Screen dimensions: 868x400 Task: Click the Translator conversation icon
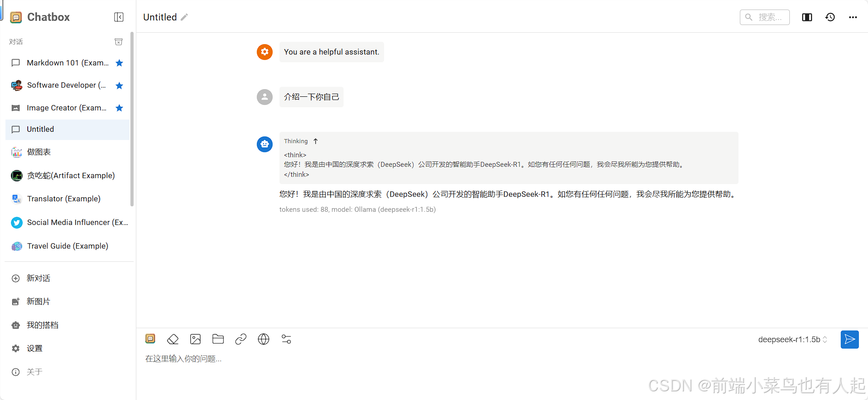tap(16, 199)
